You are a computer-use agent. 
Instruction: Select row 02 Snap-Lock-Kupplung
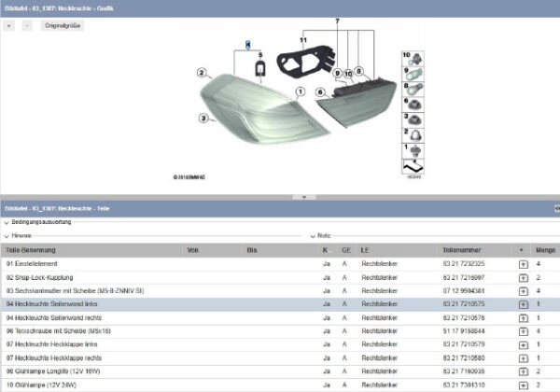[280, 277]
